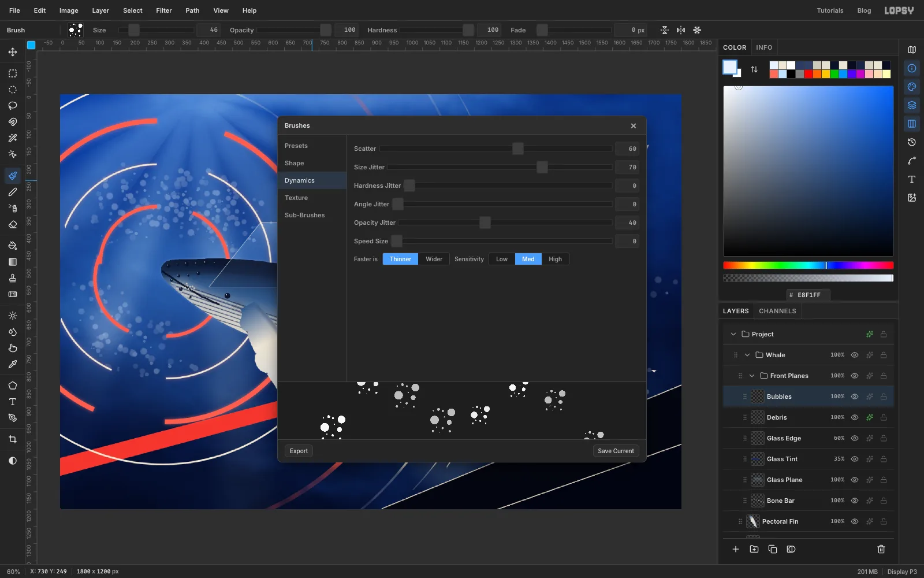The height and width of the screenshot is (578, 924).
Task: Select the Text tool in left toolbar
Action: pyautogui.click(x=13, y=402)
